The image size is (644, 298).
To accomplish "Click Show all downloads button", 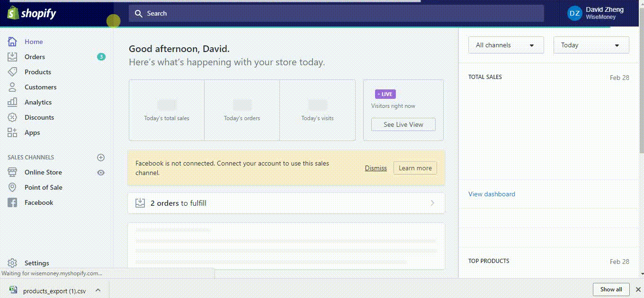I will (x=611, y=289).
